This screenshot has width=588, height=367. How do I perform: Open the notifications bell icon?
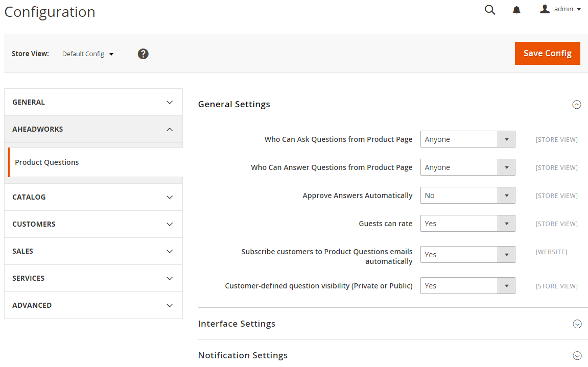[x=516, y=10]
